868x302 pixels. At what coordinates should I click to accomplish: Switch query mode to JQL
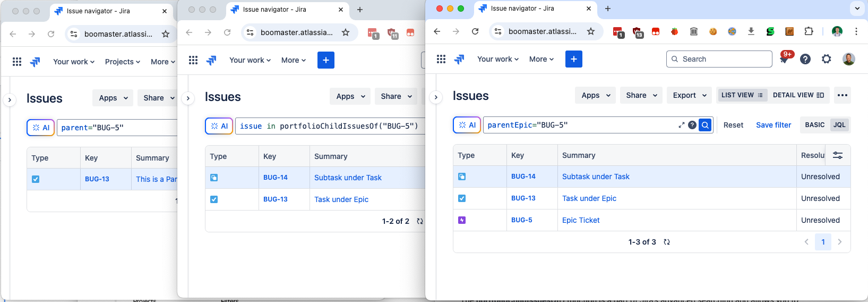839,125
